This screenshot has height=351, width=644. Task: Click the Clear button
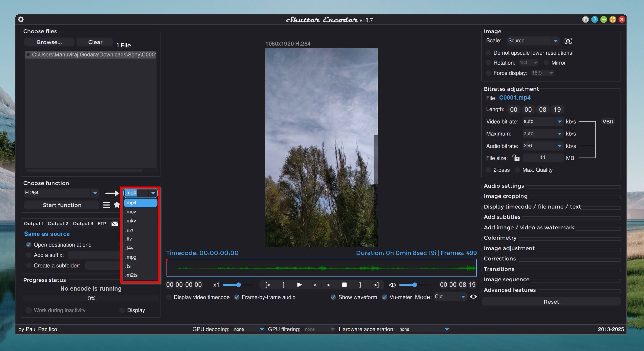[x=95, y=42]
